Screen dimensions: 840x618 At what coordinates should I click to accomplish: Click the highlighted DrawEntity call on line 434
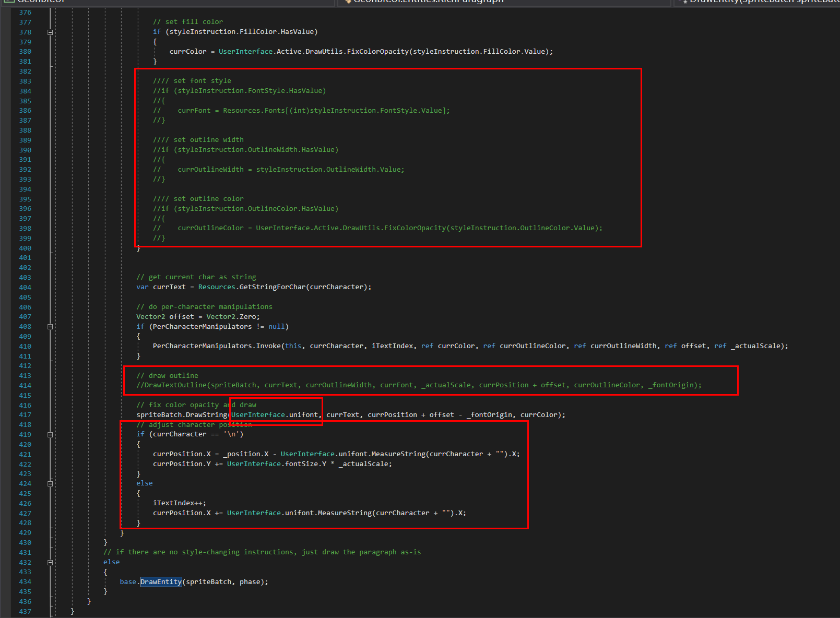tap(161, 581)
